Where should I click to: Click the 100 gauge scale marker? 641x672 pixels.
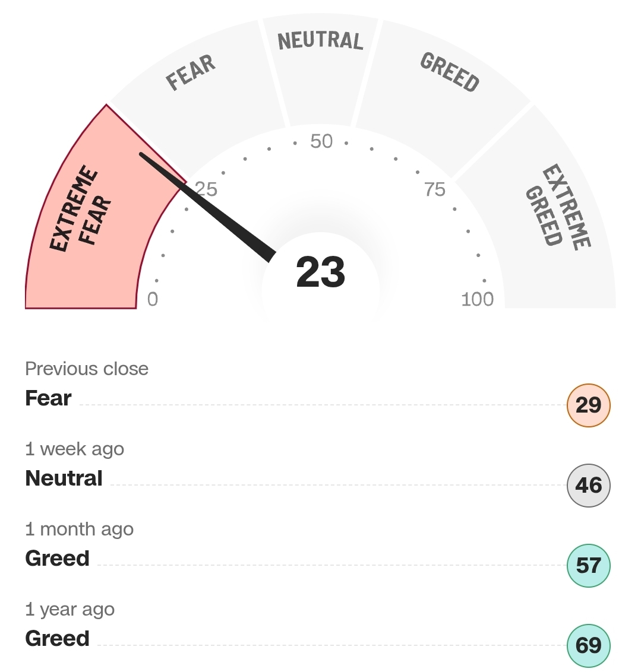(477, 299)
